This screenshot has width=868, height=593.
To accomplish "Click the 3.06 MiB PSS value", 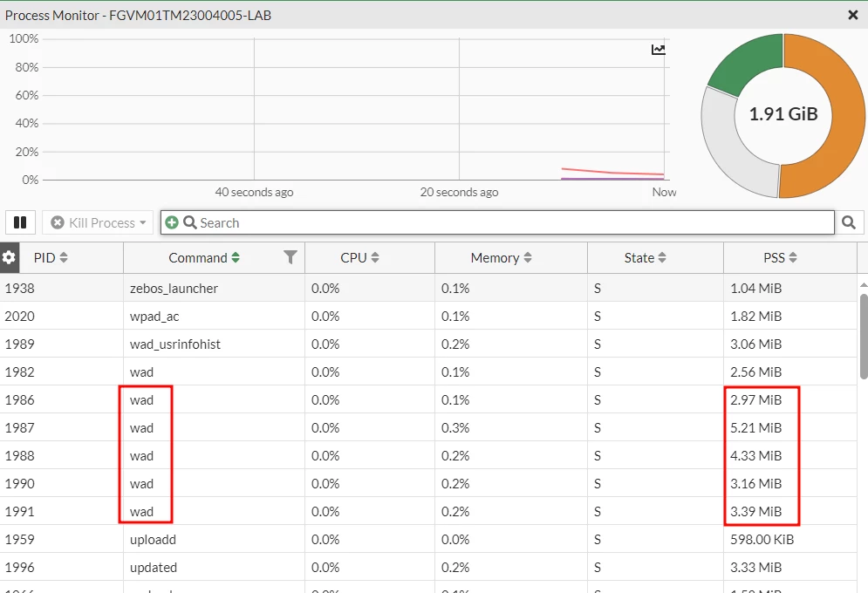I will (755, 344).
